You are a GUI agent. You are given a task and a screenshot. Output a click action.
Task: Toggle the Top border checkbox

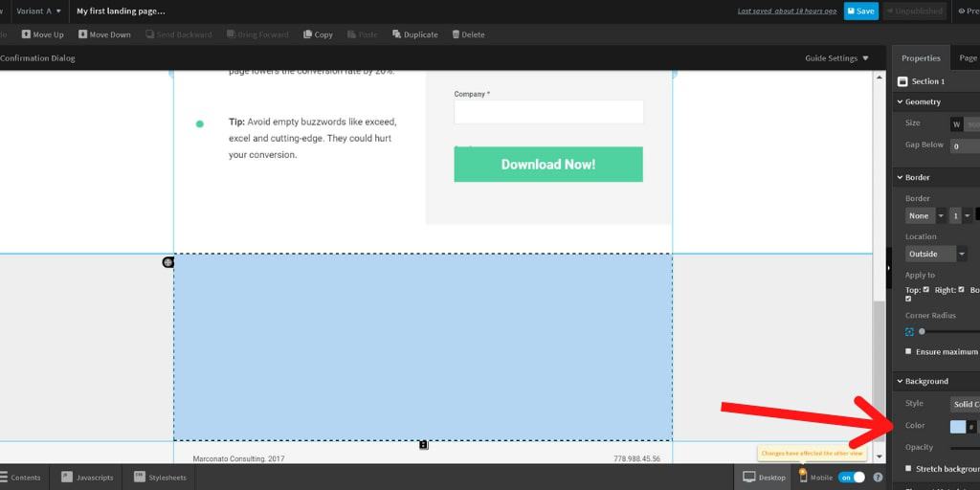(926, 289)
